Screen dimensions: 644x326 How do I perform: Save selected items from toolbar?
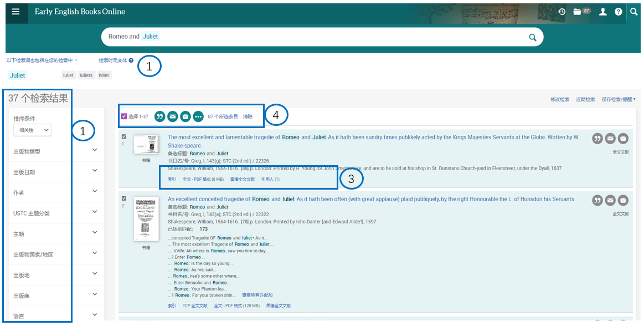[x=186, y=117]
